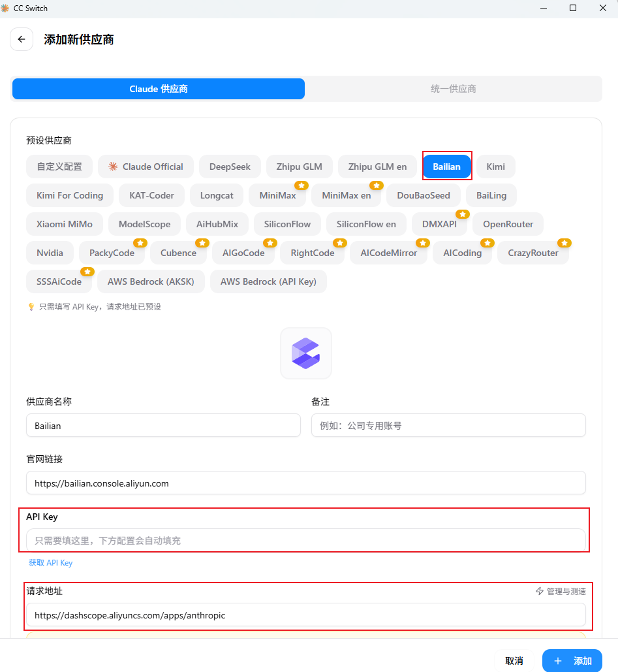Choose the MiniMax en preset

pyautogui.click(x=346, y=195)
